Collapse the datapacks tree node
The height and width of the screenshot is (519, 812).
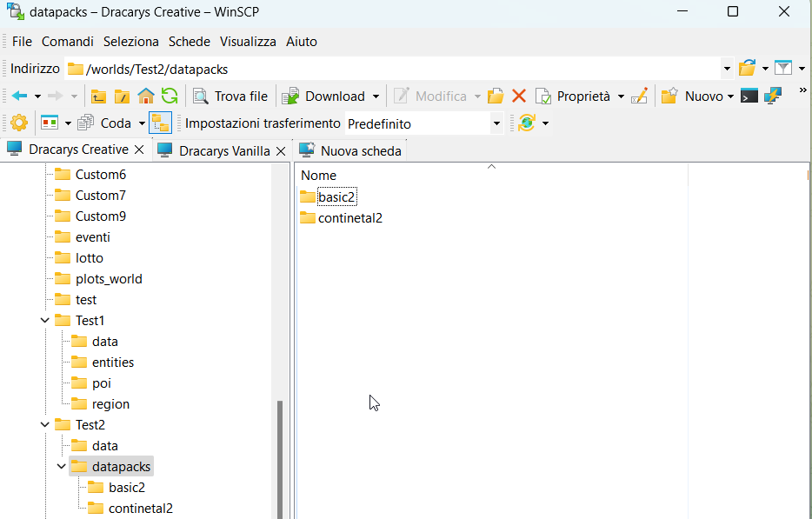pos(62,467)
